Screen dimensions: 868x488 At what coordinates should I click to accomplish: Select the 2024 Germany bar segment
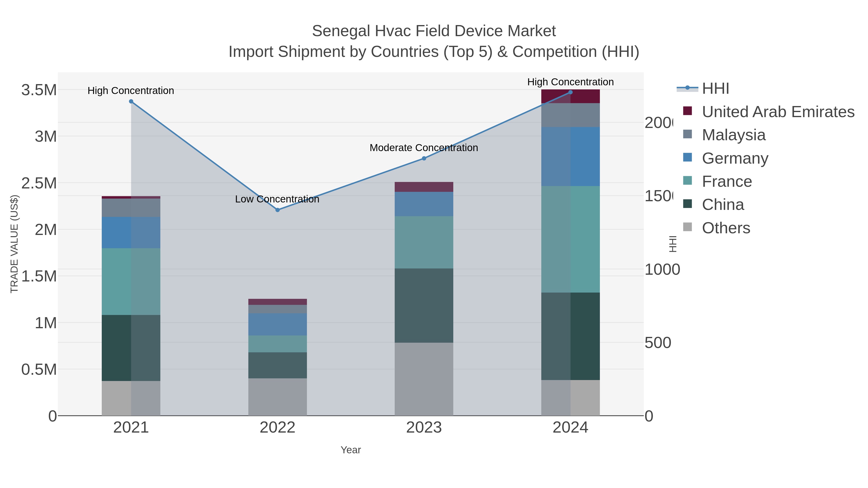(x=570, y=157)
